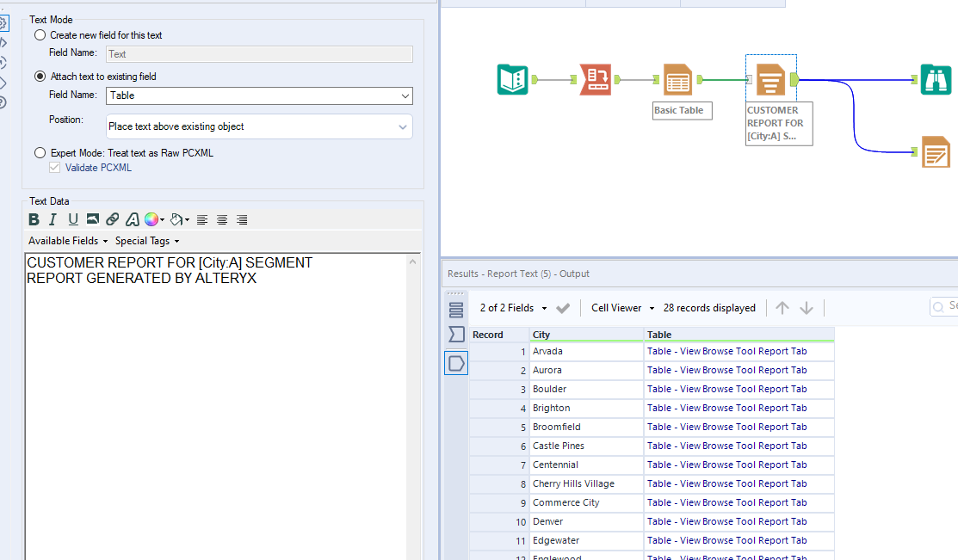This screenshot has height=560, width=958.
Task: Select center text alignment
Action: 221,219
